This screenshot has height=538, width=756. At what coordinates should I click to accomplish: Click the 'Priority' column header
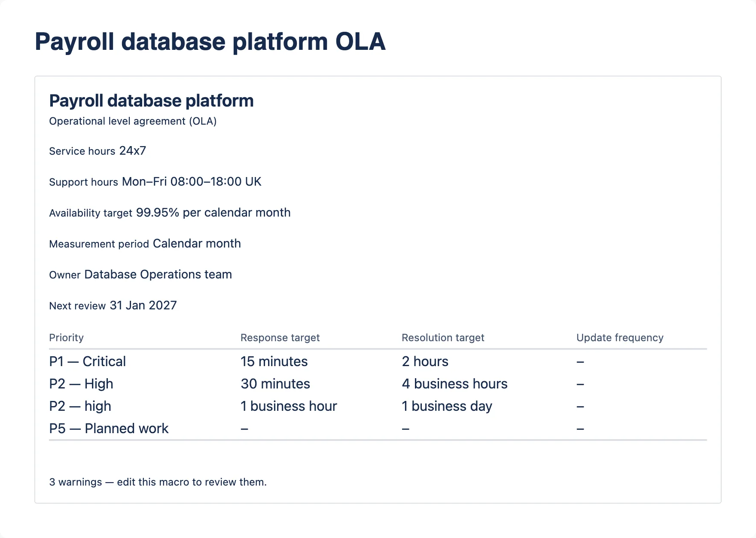tap(66, 338)
